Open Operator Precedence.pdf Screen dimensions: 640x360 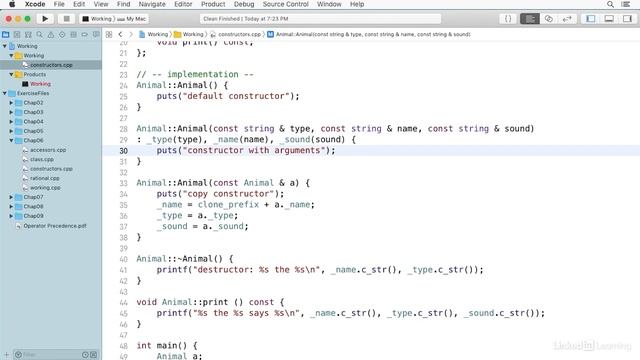click(x=55, y=226)
